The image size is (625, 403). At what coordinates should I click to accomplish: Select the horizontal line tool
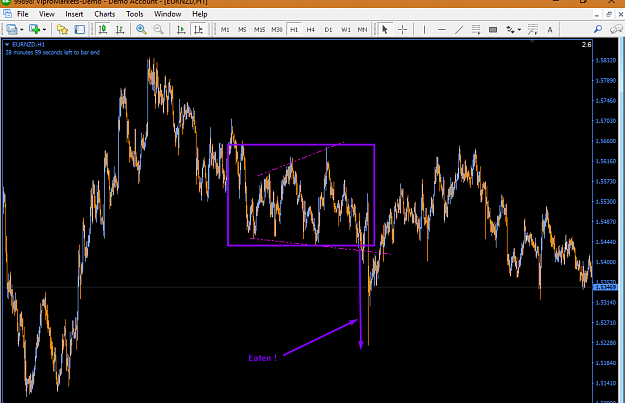tap(442, 29)
